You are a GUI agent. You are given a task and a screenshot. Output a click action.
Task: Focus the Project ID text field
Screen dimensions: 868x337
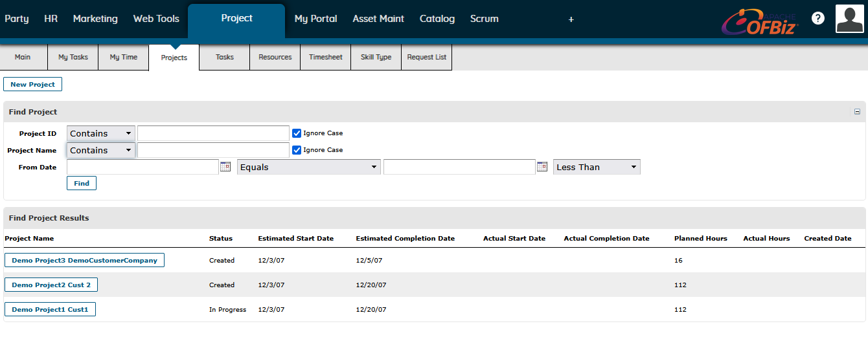pos(213,133)
